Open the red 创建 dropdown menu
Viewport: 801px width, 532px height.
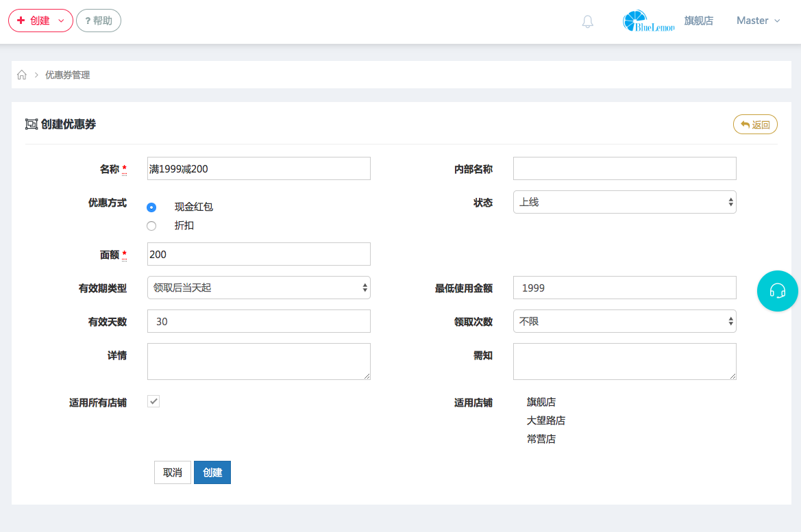coord(40,21)
